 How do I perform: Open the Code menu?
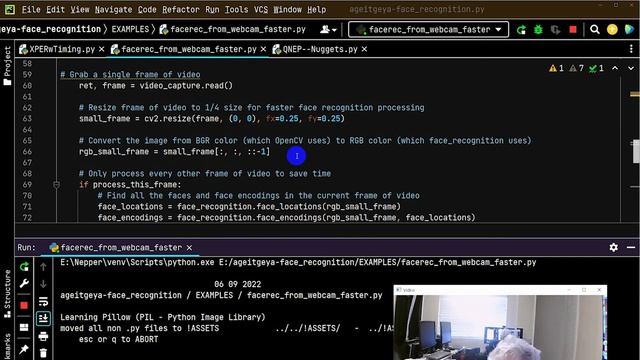pyautogui.click(x=147, y=9)
